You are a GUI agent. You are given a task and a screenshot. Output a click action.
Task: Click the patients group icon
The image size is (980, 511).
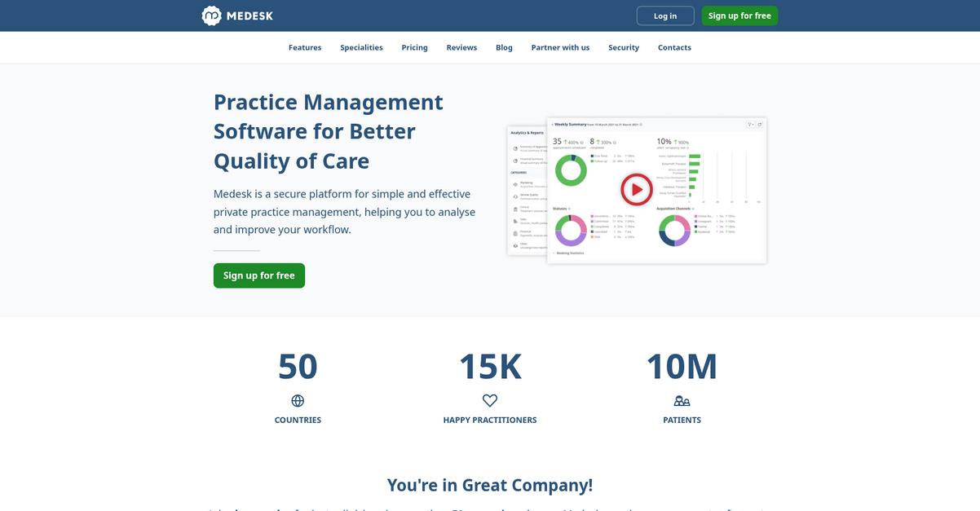[682, 401]
